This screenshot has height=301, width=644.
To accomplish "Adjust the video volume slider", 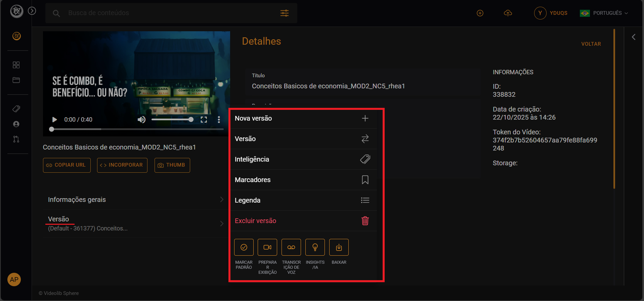I will pos(172,120).
